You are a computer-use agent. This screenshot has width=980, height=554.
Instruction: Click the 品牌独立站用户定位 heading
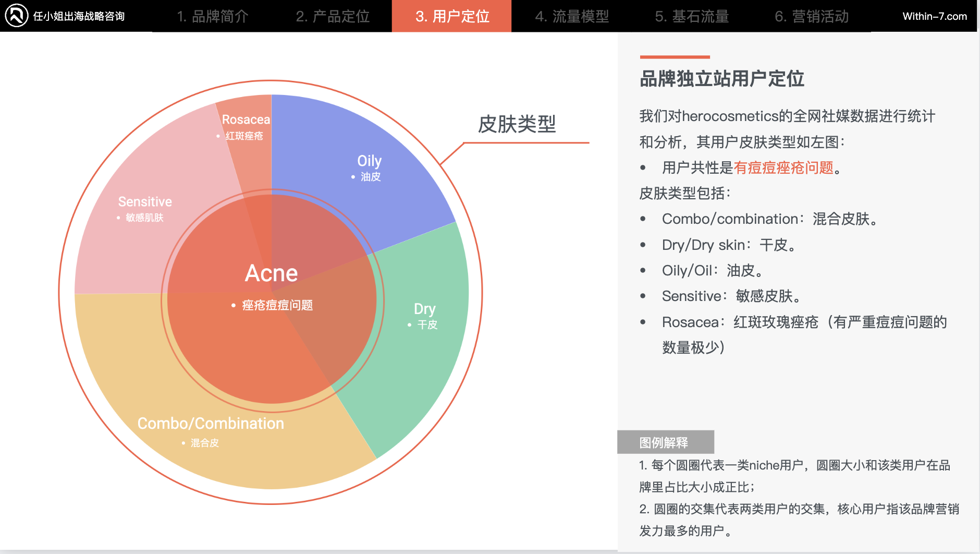coord(721,79)
